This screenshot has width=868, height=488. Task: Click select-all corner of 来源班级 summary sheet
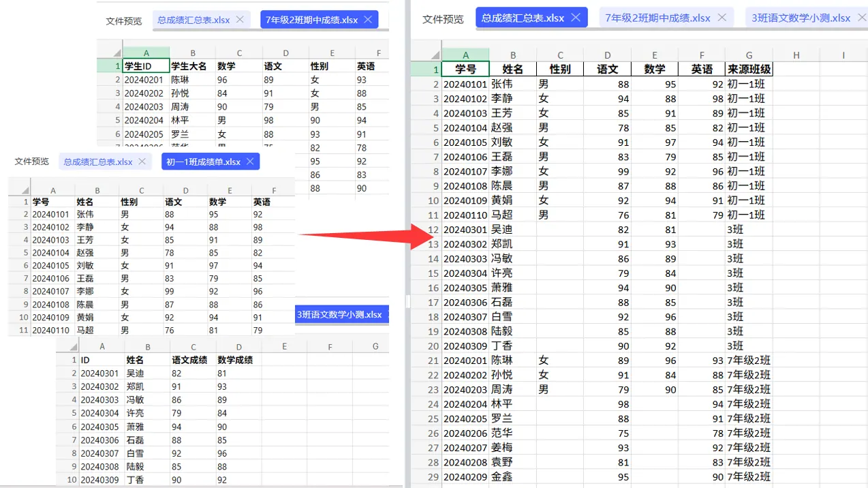click(x=427, y=55)
